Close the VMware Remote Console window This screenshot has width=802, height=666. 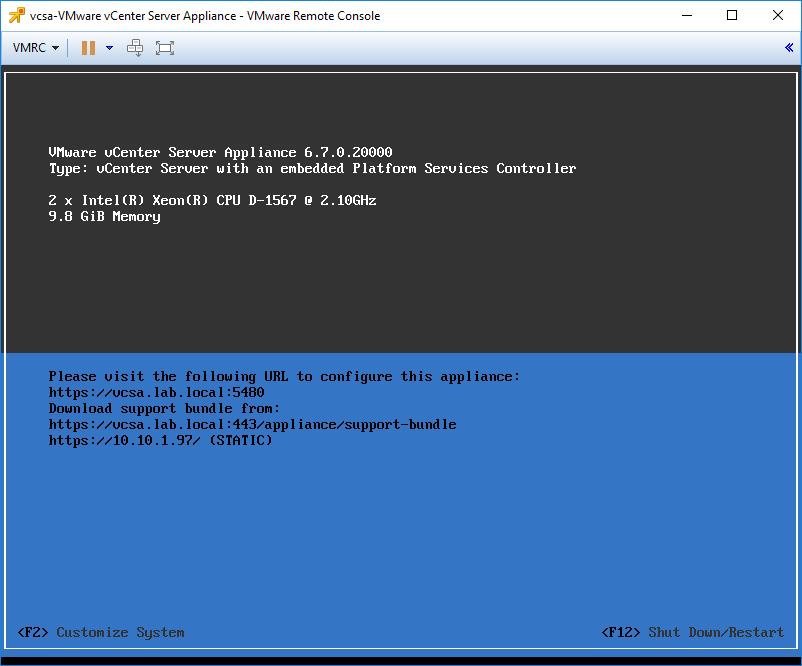(778, 15)
